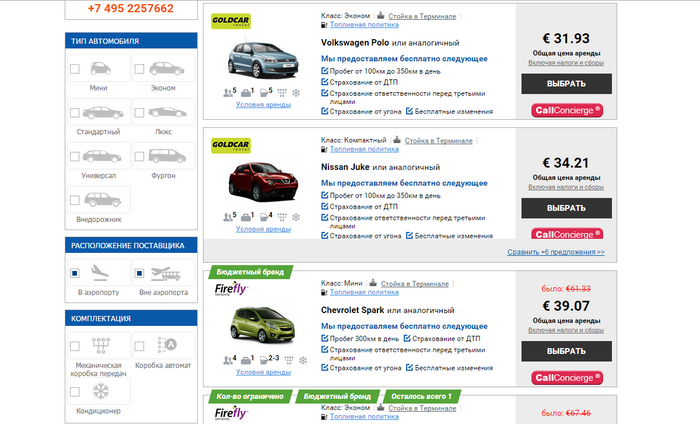Check the Эконом car type checkbox

point(140,69)
